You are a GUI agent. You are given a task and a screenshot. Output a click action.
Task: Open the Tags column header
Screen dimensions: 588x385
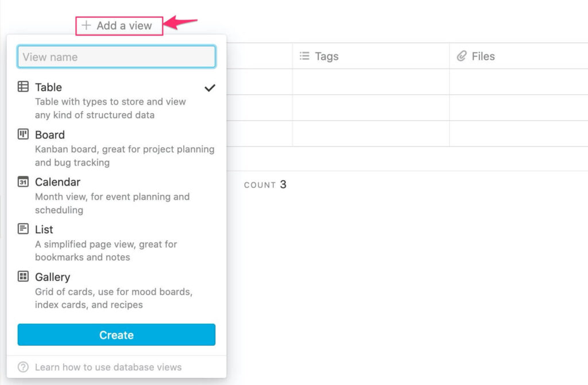coord(371,56)
